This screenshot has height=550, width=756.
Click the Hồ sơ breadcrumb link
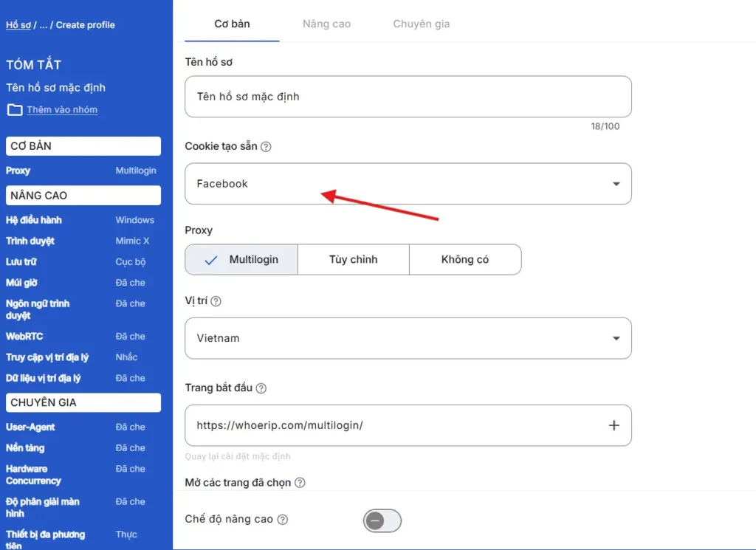[x=18, y=25]
